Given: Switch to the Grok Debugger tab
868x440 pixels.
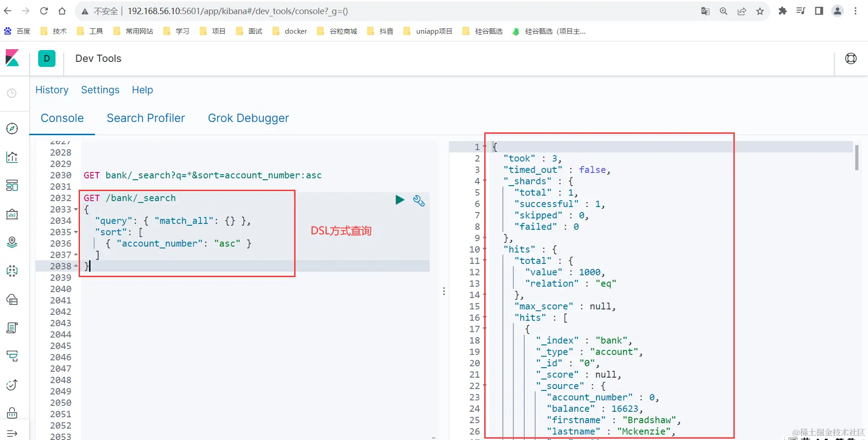Looking at the screenshot, I should (248, 118).
